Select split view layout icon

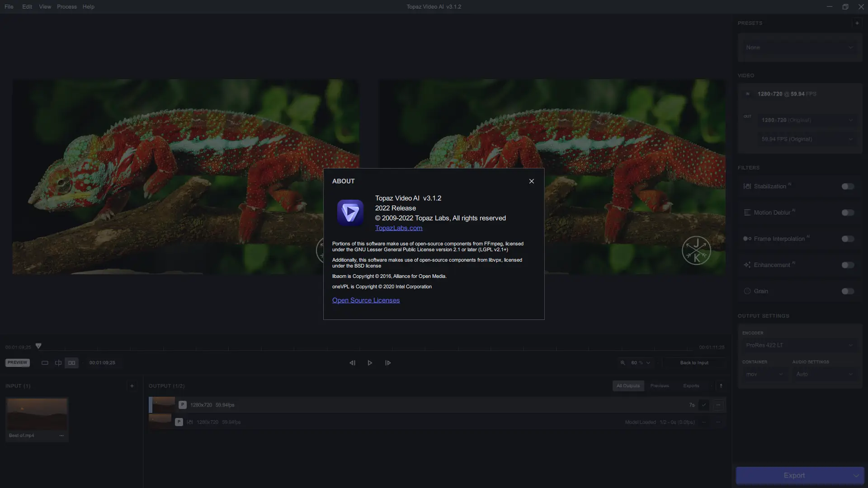click(58, 363)
